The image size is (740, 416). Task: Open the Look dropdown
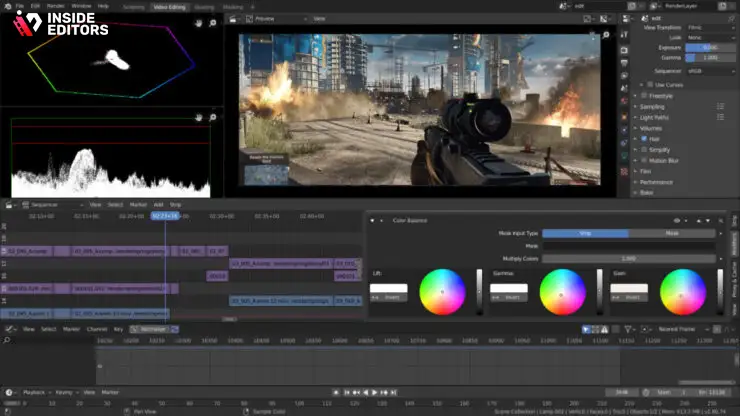click(x=710, y=37)
